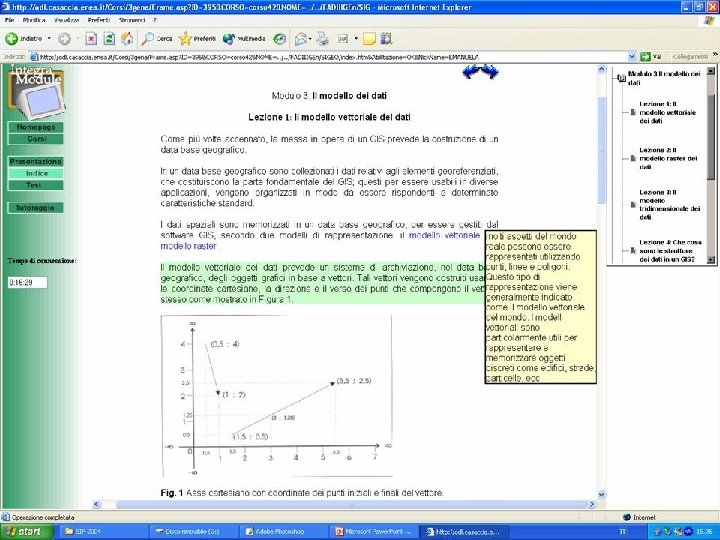Click the content scroll-up arrow
This screenshot has width=720, height=540.
[x=602, y=70]
